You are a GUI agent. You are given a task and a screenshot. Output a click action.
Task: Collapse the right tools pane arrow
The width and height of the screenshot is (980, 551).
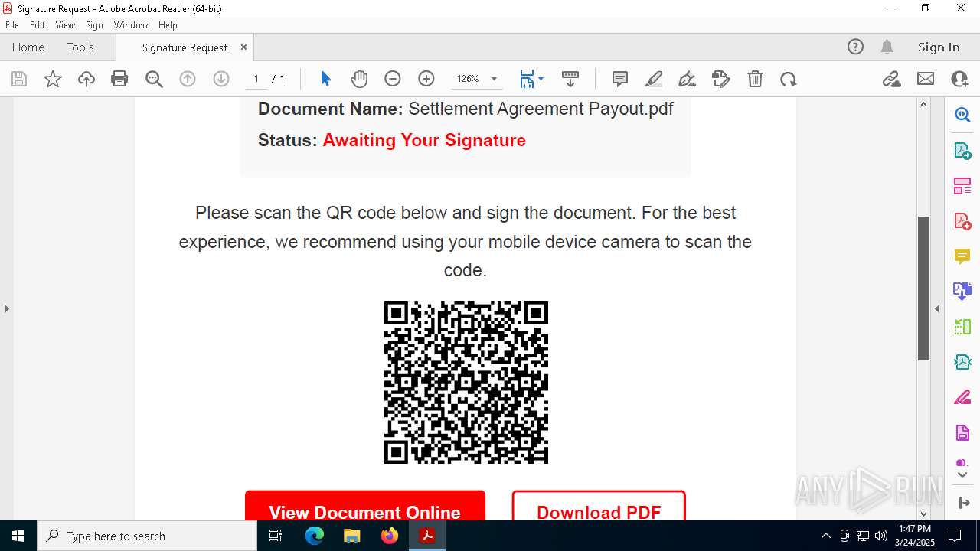pos(937,308)
